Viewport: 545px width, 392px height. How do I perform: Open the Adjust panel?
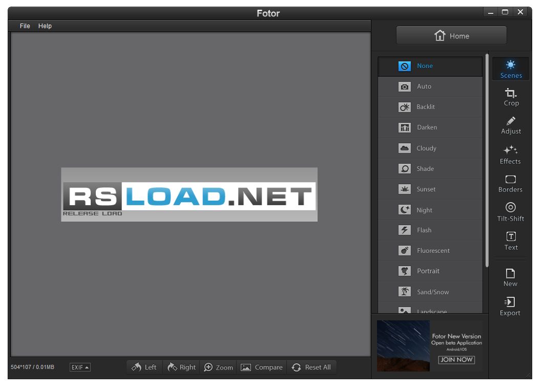click(x=511, y=125)
